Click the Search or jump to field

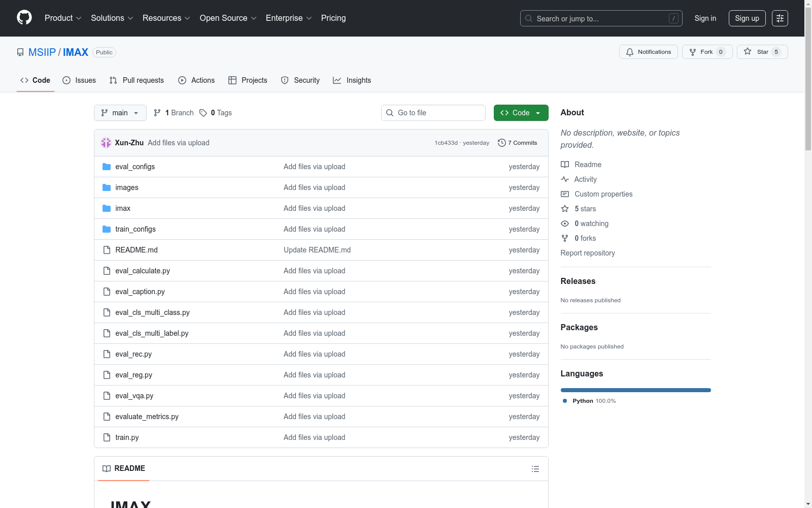[601, 18]
